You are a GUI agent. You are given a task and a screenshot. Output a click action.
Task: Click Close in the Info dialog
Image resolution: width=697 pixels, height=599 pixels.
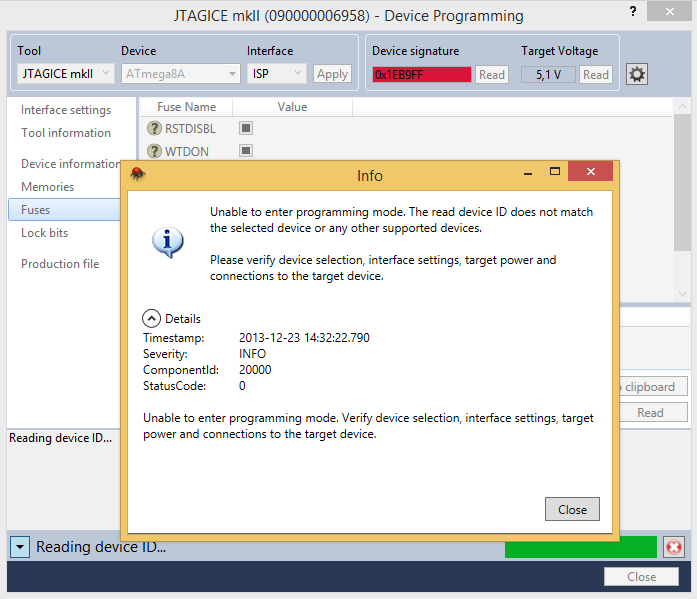tap(572, 509)
